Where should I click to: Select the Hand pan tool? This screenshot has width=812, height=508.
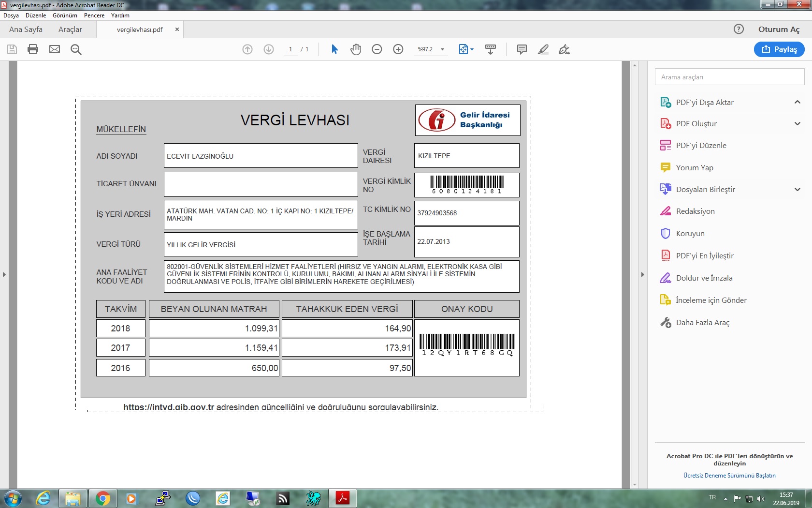[356, 49]
